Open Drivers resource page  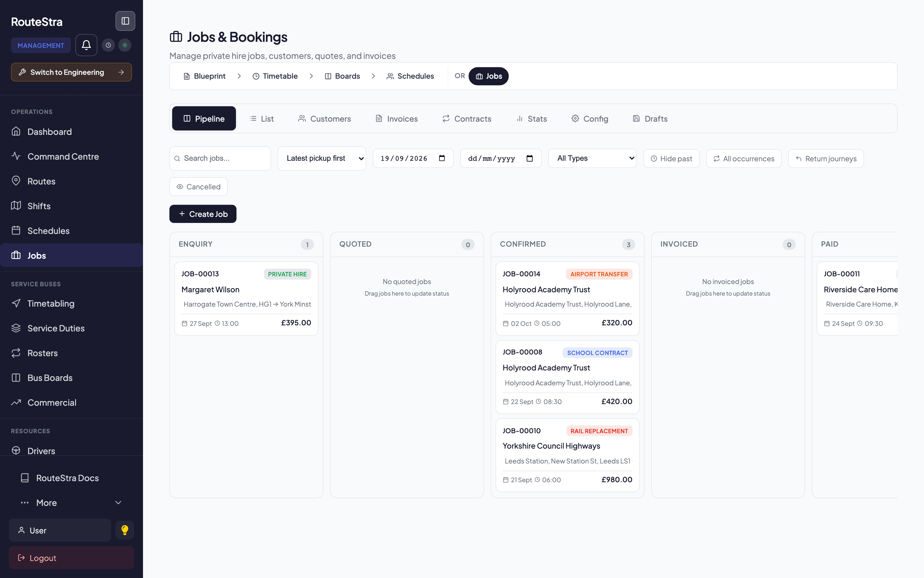71,450
